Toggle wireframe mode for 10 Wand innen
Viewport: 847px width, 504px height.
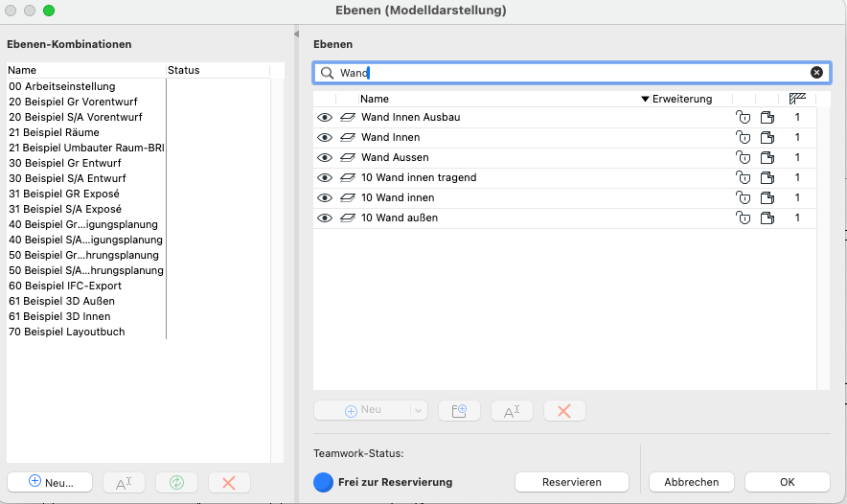[347, 197]
